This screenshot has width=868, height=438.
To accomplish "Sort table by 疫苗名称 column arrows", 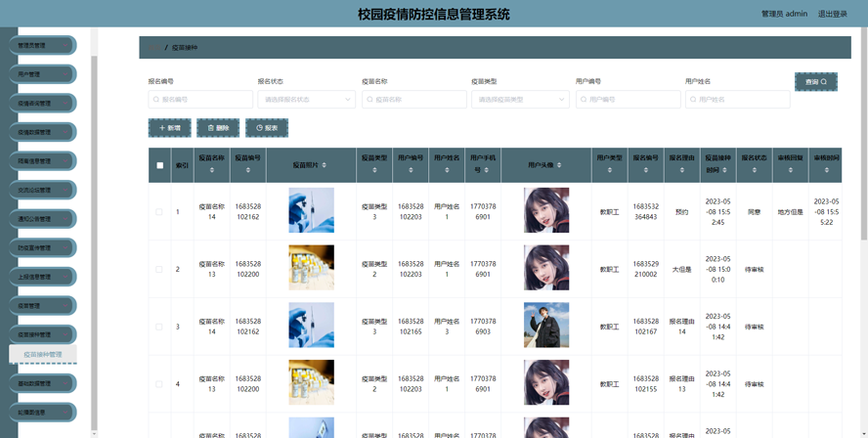I will (x=212, y=170).
